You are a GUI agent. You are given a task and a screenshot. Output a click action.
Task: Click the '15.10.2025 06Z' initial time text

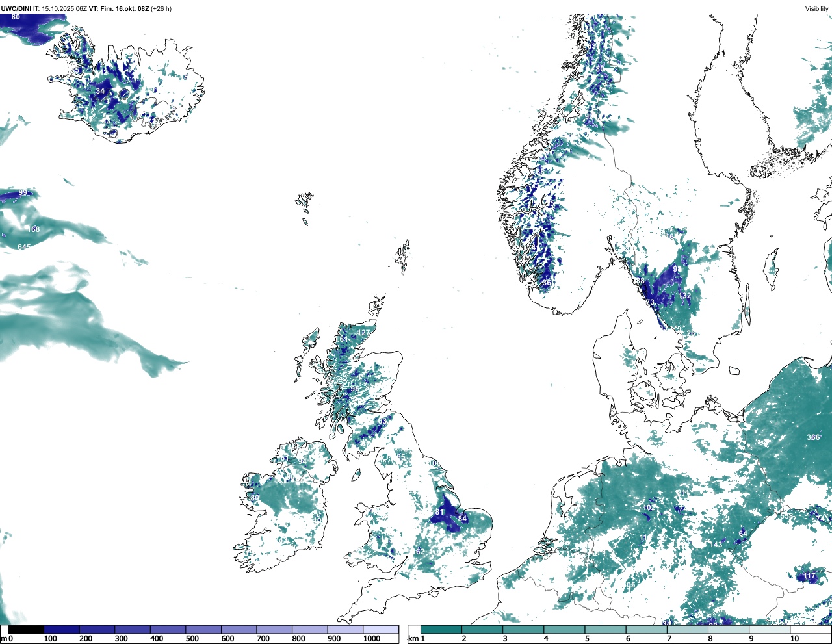(x=64, y=8)
